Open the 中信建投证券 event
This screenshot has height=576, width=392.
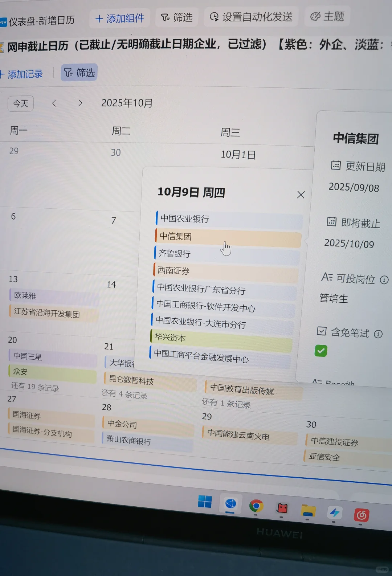tap(349, 443)
